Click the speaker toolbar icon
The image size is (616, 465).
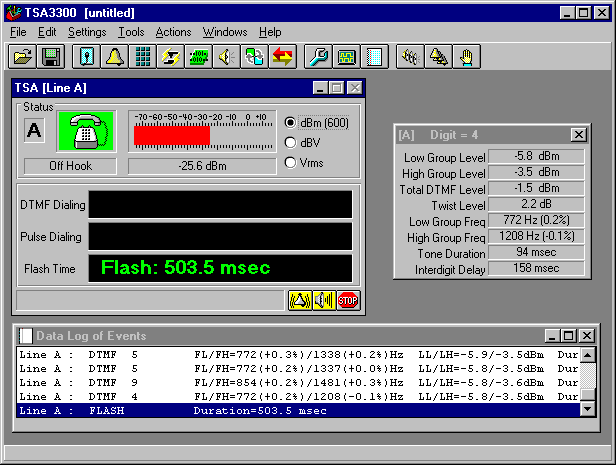(226, 57)
